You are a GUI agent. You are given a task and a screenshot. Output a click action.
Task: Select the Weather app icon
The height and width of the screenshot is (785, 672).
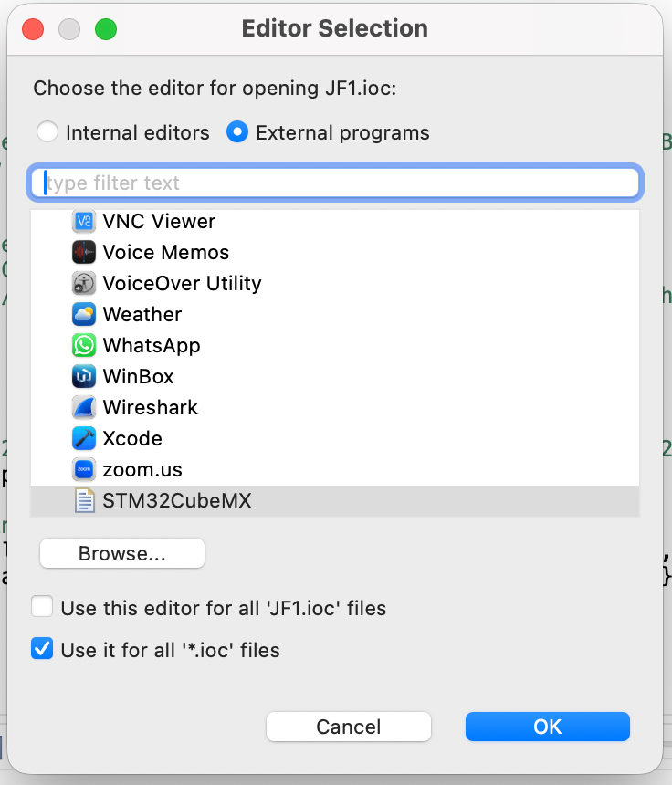click(84, 314)
